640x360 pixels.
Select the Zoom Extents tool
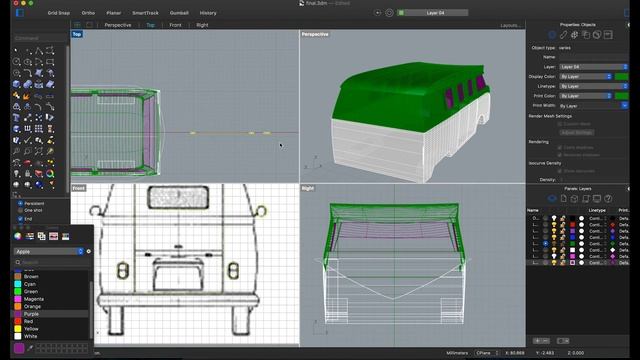pyautogui.click(x=39, y=151)
